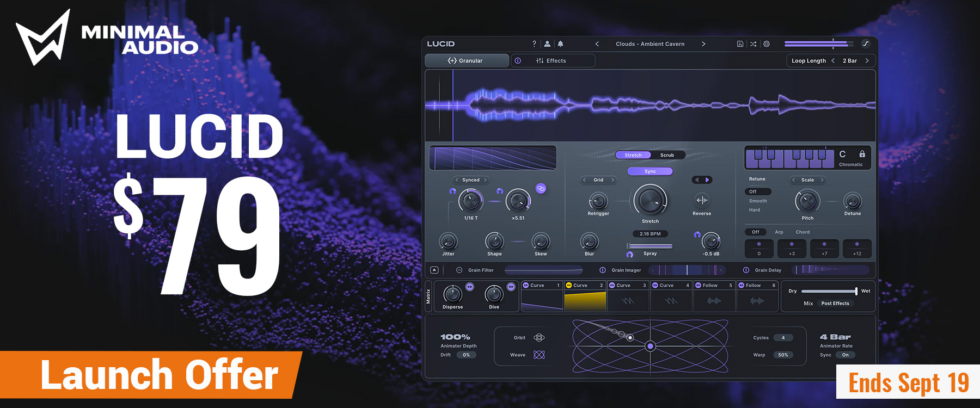980x408 pixels.
Task: Toggle the Sync button above the Stretch knob
Action: point(650,171)
